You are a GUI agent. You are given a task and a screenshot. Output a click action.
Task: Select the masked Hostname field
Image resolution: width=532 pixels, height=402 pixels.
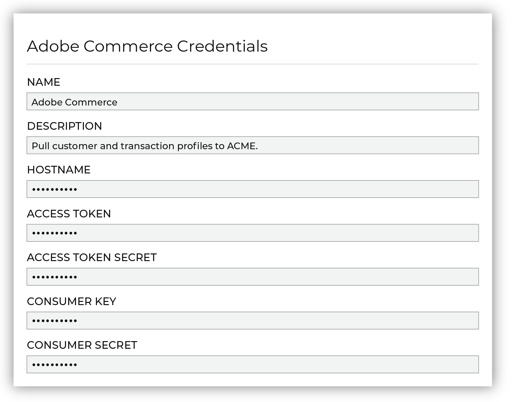253,189
